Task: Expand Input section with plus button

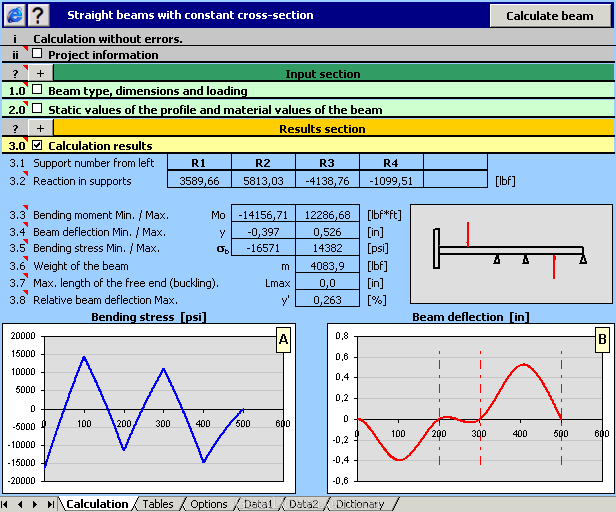Action: (40, 73)
